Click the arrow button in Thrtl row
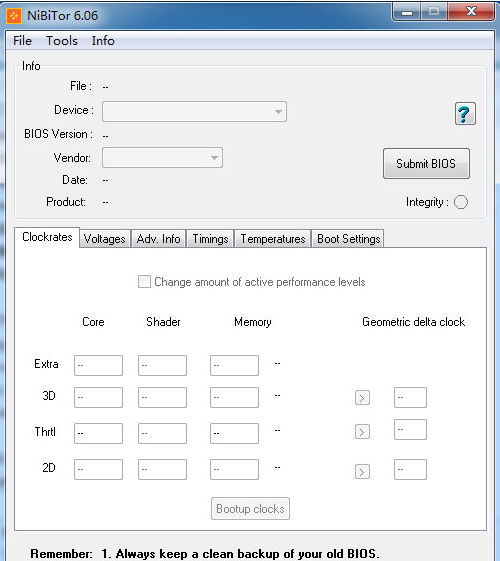 (x=362, y=432)
